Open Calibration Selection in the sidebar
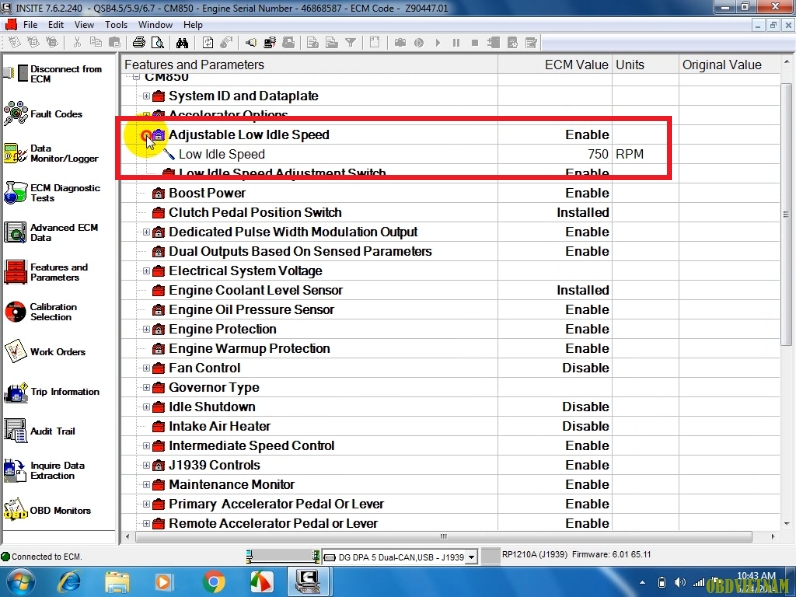The image size is (796, 597). pyautogui.click(x=41, y=312)
